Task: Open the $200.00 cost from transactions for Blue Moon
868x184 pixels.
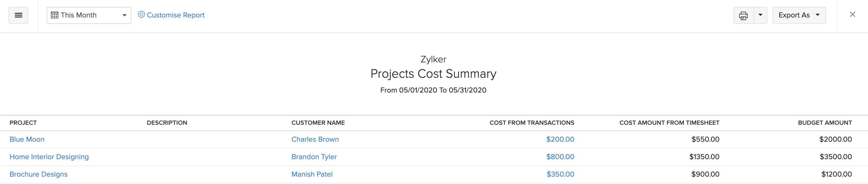Action: point(561,139)
